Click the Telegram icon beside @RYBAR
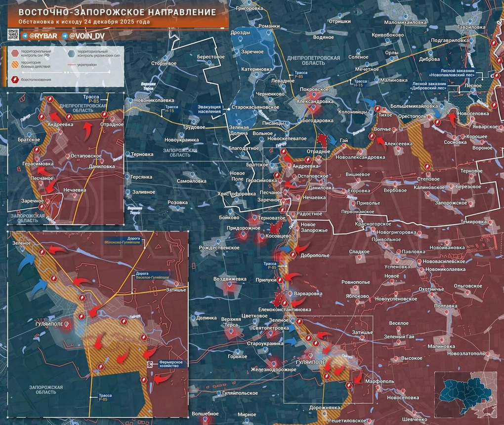This screenshot has height=425, width=504. 25,36
